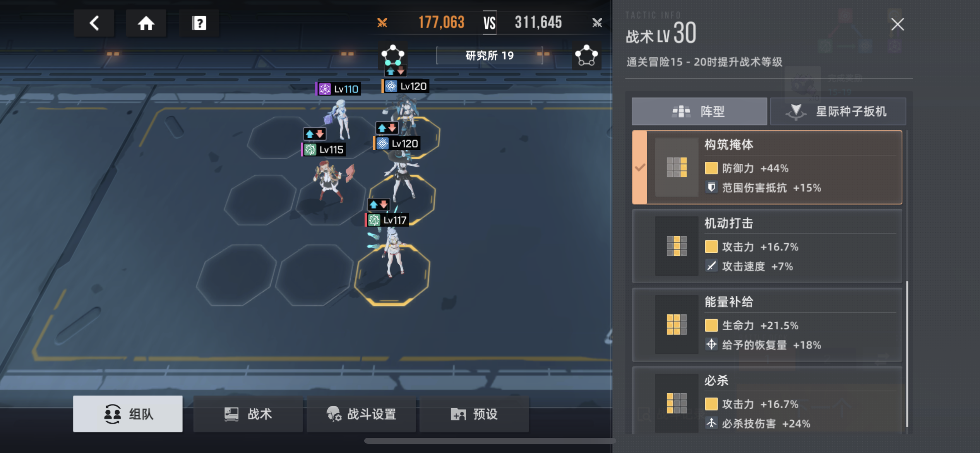Open the question mark help icon
980x453 pixels.
[199, 23]
